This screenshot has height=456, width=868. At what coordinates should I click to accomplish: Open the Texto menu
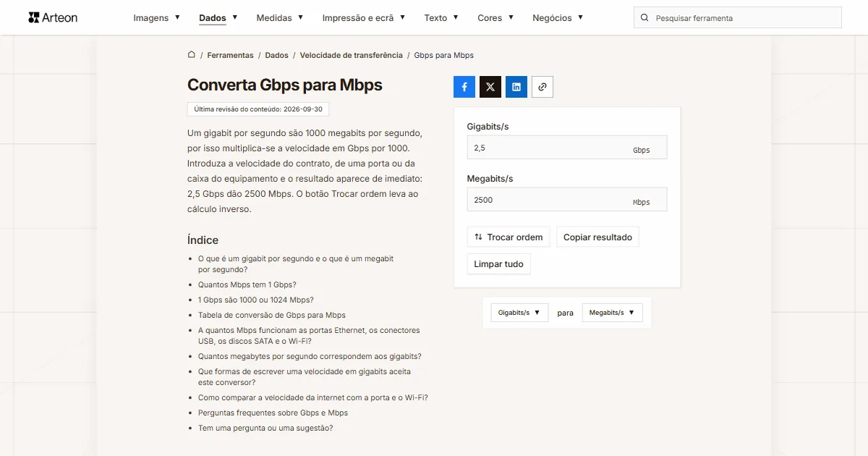tap(441, 18)
